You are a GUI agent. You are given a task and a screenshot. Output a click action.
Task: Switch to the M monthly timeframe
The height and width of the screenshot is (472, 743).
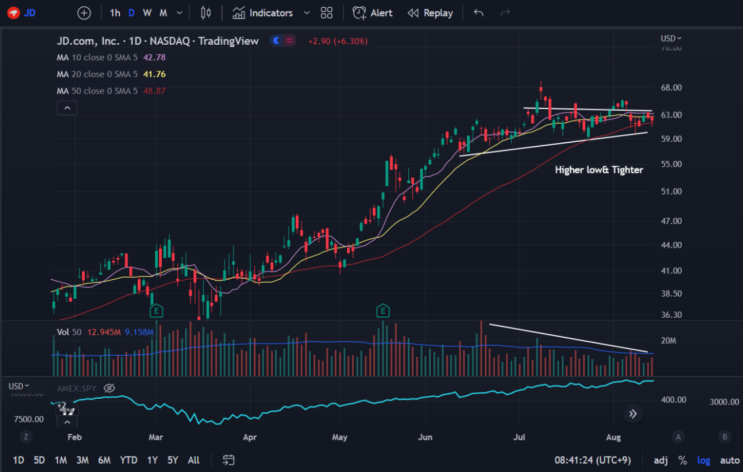(x=163, y=13)
